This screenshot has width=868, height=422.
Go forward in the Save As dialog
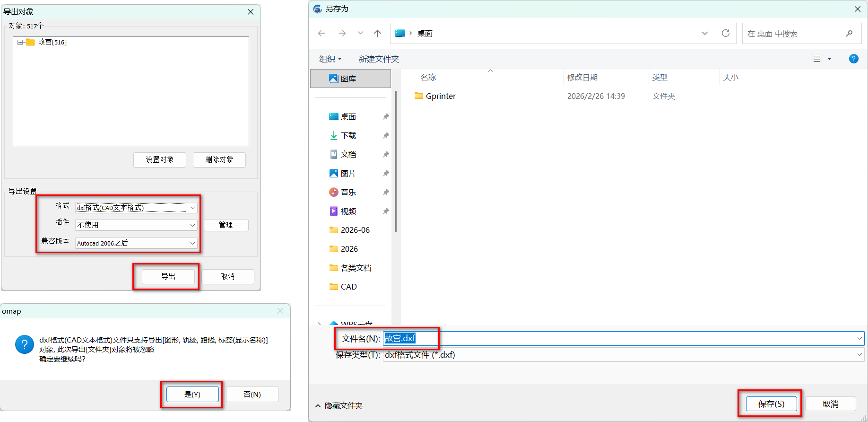[342, 33]
